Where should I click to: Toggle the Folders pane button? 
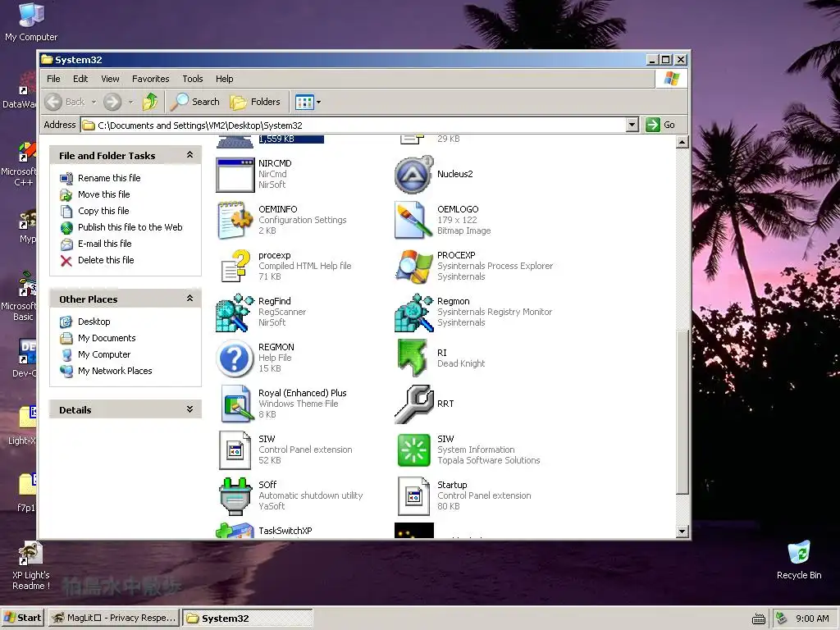point(255,102)
